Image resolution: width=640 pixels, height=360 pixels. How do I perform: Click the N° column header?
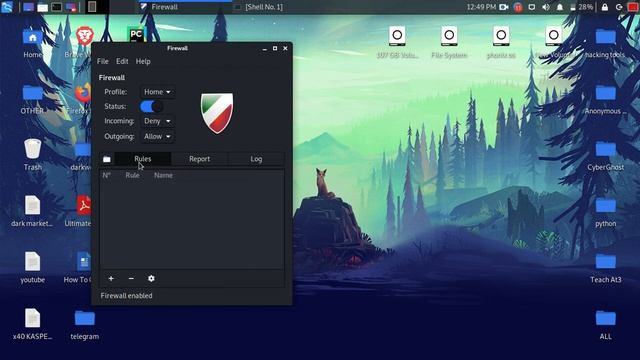(x=107, y=175)
